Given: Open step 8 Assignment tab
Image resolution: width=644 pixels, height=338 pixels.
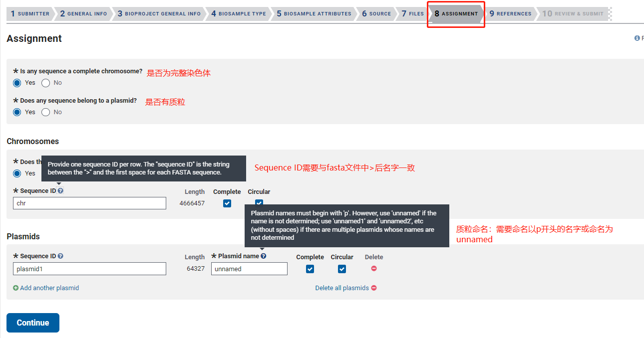Looking at the screenshot, I should click(456, 13).
